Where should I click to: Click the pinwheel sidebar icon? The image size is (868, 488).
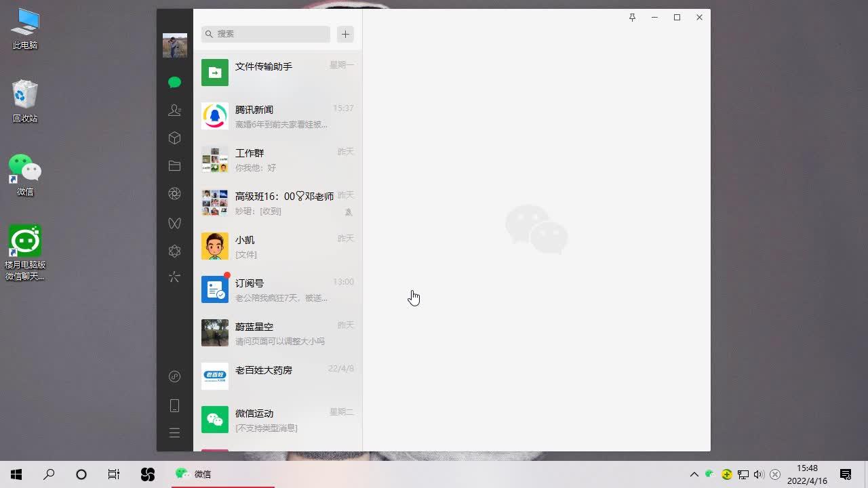click(x=174, y=277)
